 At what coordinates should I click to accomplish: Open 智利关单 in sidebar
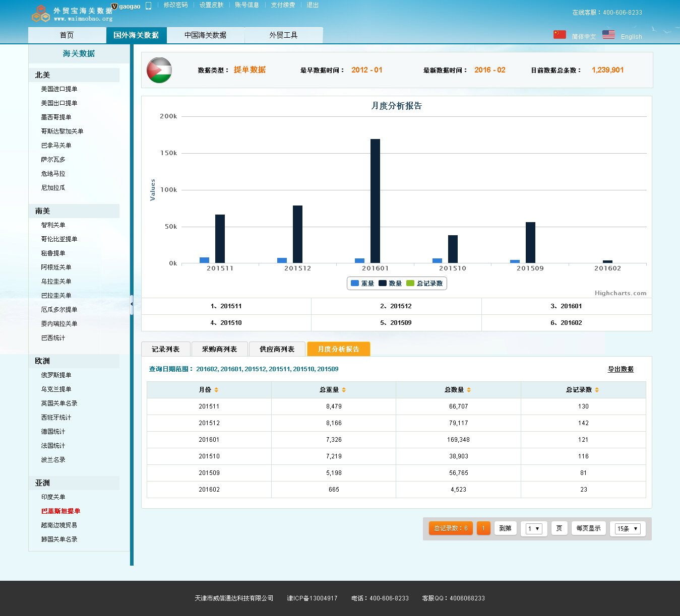pos(53,225)
